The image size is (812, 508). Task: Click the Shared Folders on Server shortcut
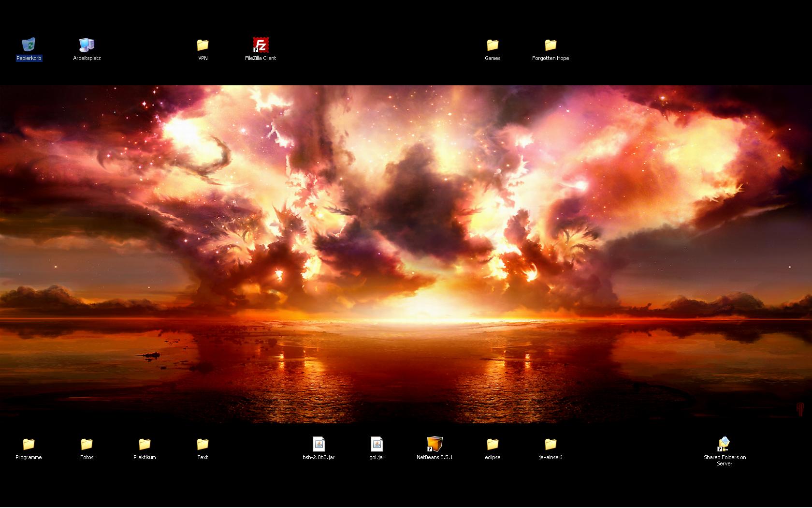[x=724, y=444]
